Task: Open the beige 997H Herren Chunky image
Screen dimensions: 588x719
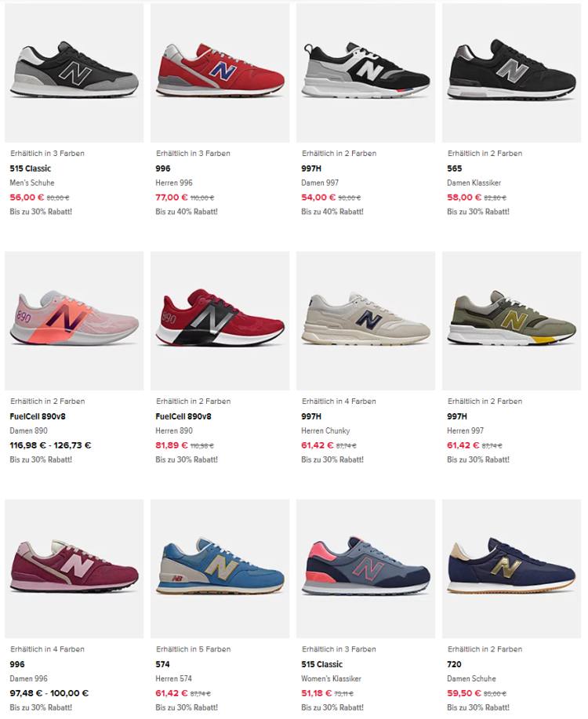Action: point(365,321)
